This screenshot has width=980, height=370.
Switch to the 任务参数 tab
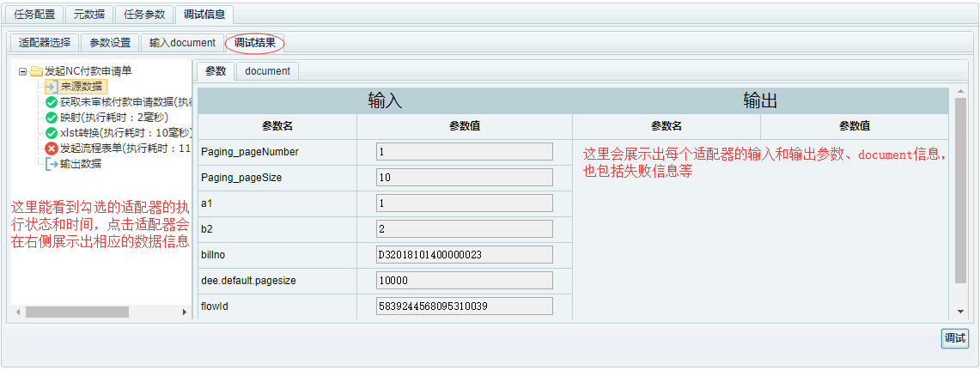click(x=143, y=15)
